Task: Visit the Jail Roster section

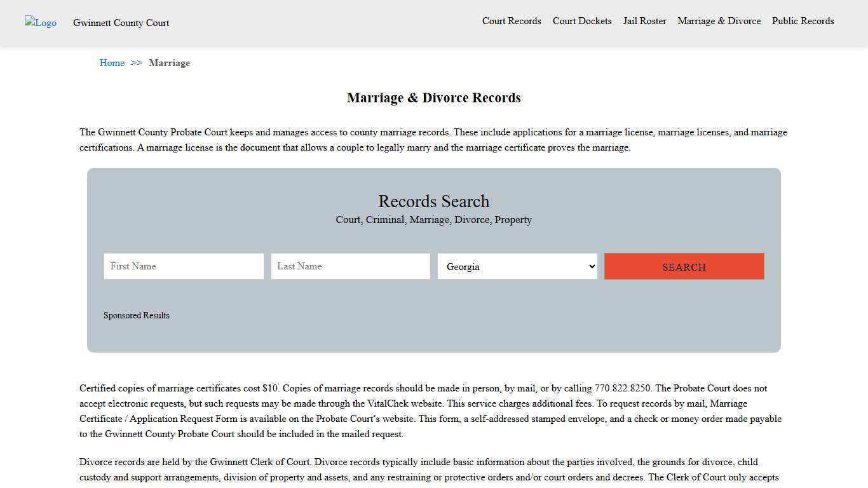Action: tap(644, 21)
